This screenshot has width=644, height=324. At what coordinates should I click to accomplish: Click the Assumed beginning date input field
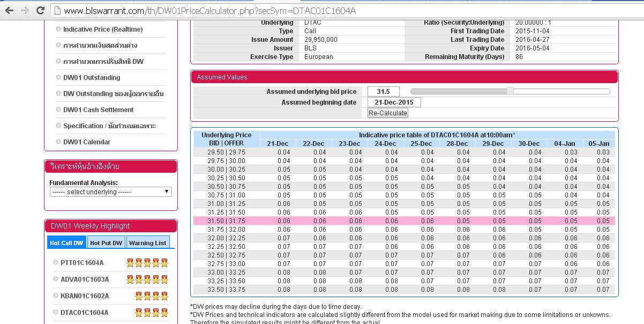(x=394, y=102)
